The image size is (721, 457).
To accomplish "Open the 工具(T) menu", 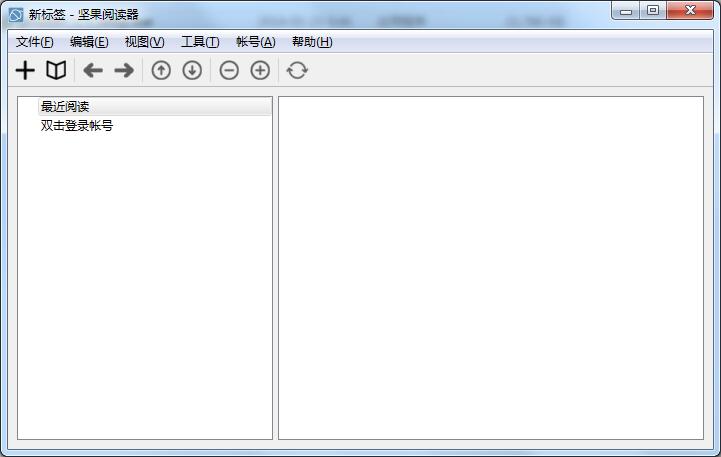I will pyautogui.click(x=200, y=42).
